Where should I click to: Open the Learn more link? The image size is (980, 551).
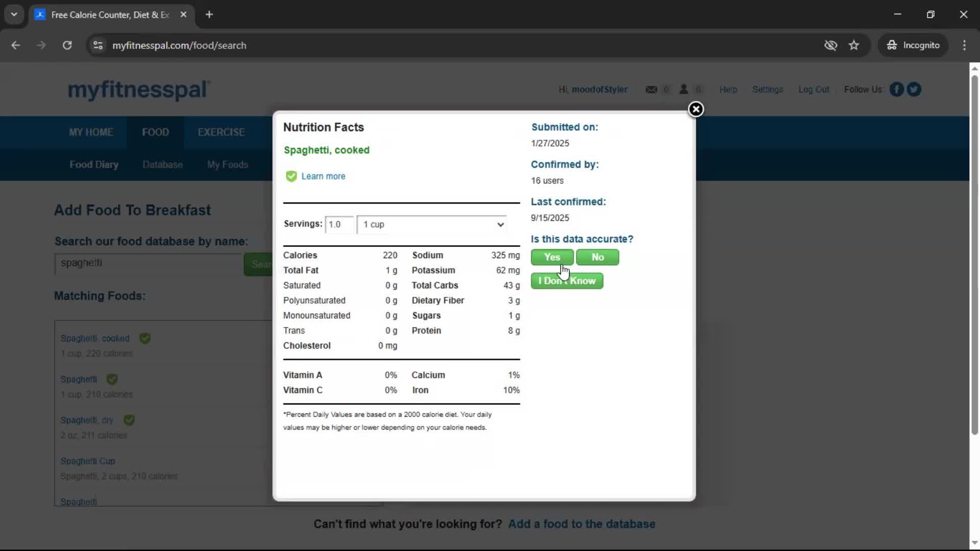(323, 177)
